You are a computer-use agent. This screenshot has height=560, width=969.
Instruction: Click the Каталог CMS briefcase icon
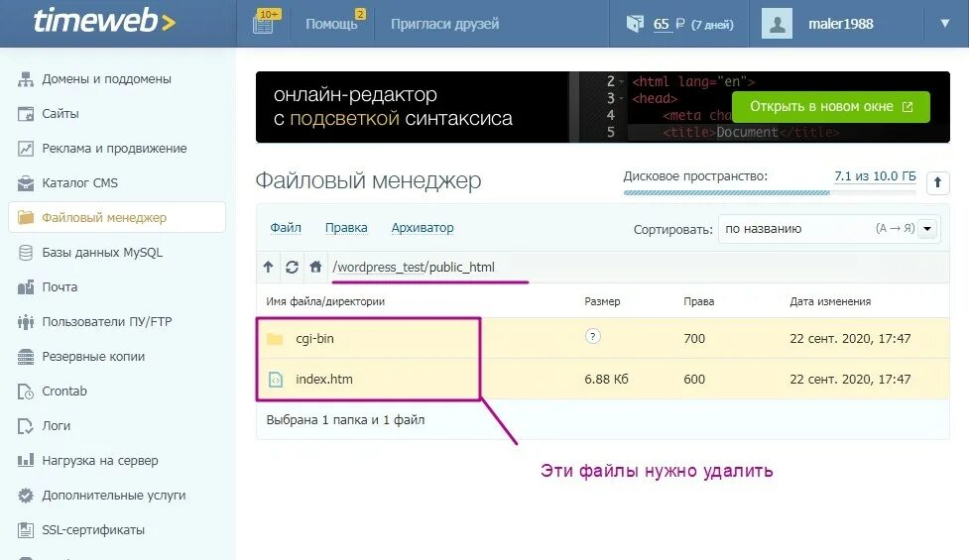coord(26,182)
